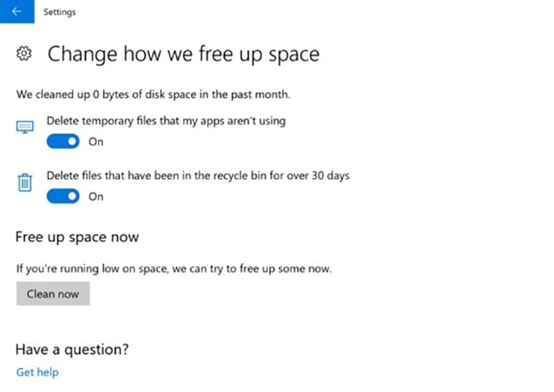Select the 'Change how we free up space' heading
This screenshot has width=554, height=392.
(x=183, y=55)
